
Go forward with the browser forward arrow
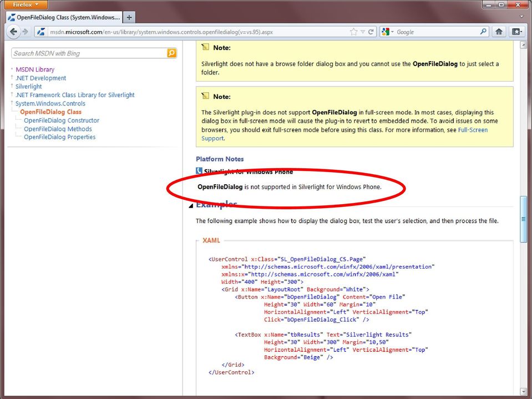click(25, 32)
